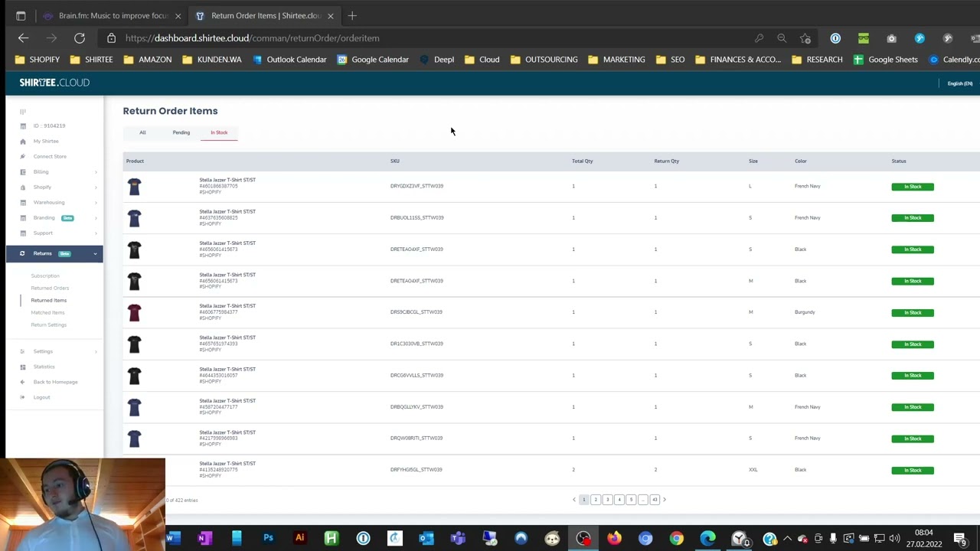Open My Shirtee home icon in sidebar
This screenshot has height=551, width=980.
coord(23,142)
